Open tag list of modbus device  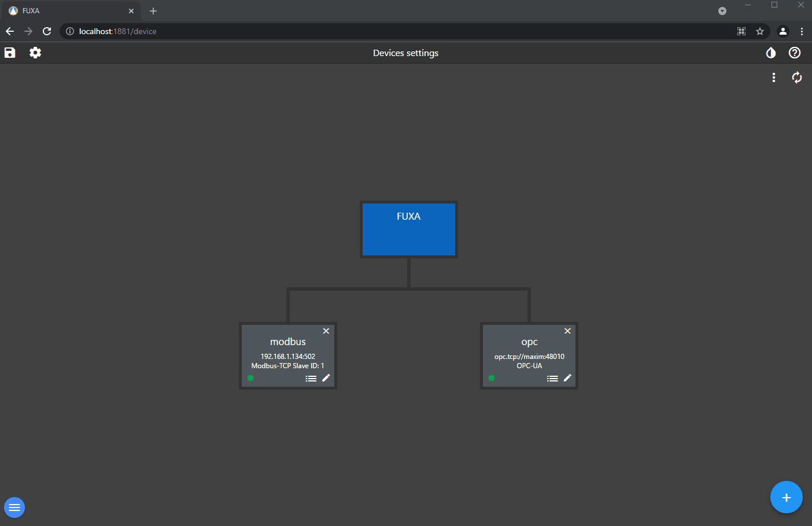tap(311, 379)
